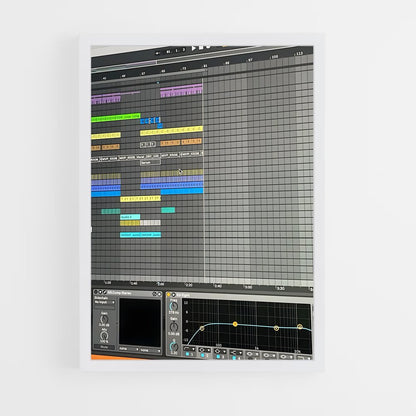Select the white clip beside the gold clip
The image size is (416, 416).
tap(150, 223)
